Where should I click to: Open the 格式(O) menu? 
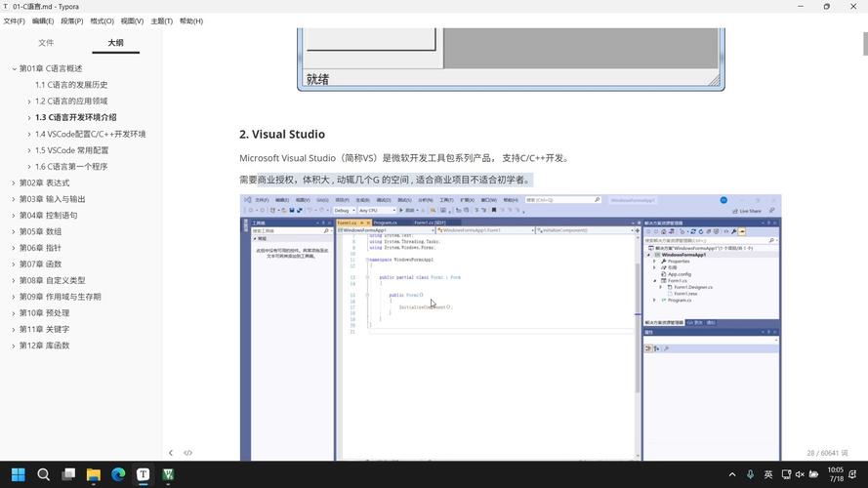(102, 20)
